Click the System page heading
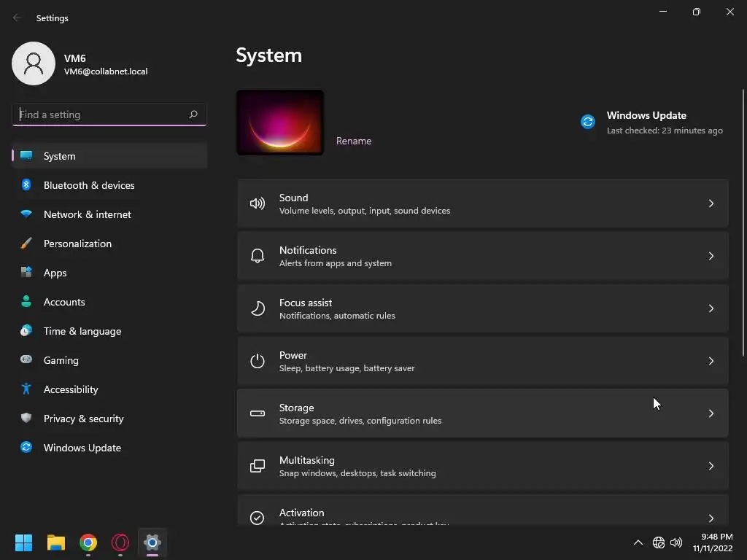This screenshot has height=560, width=747. [x=268, y=55]
